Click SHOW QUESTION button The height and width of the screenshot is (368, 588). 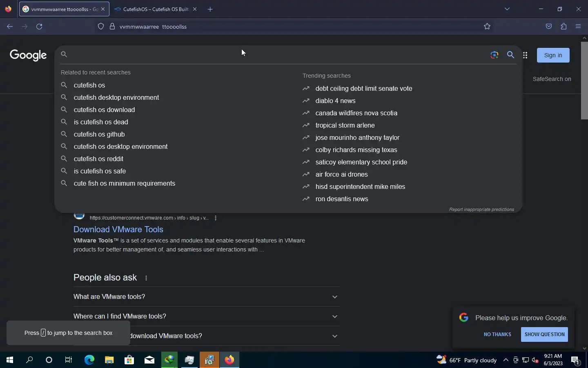[x=544, y=334]
